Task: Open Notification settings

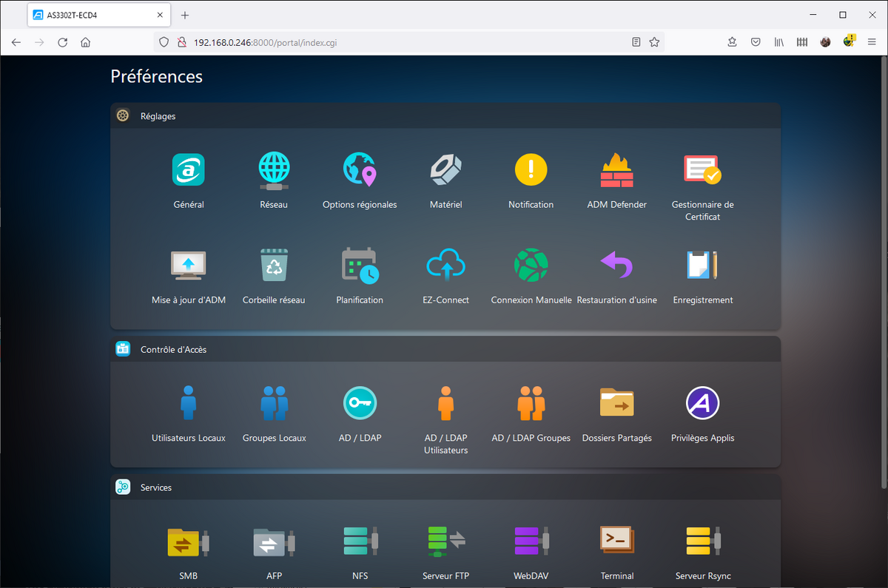Action: click(531, 170)
